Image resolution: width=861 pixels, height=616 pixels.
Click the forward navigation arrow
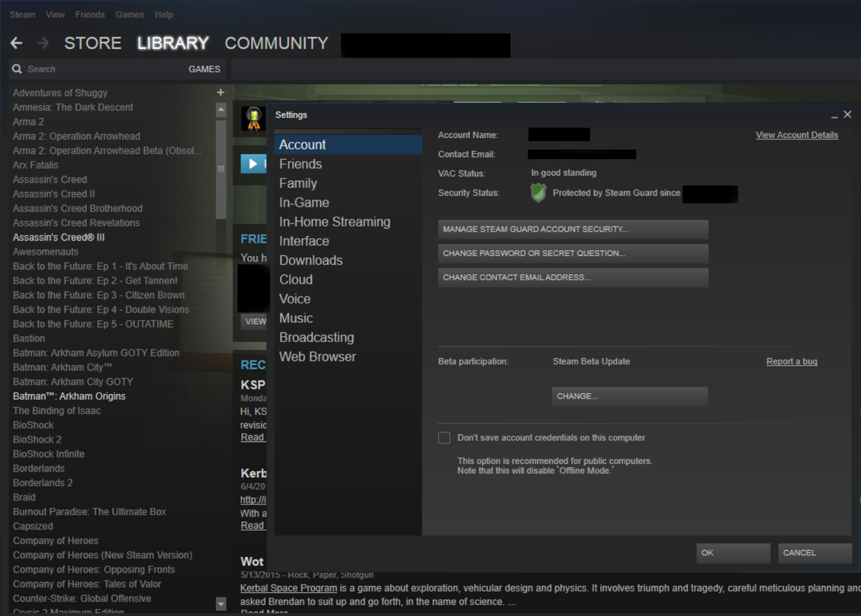[x=43, y=43]
